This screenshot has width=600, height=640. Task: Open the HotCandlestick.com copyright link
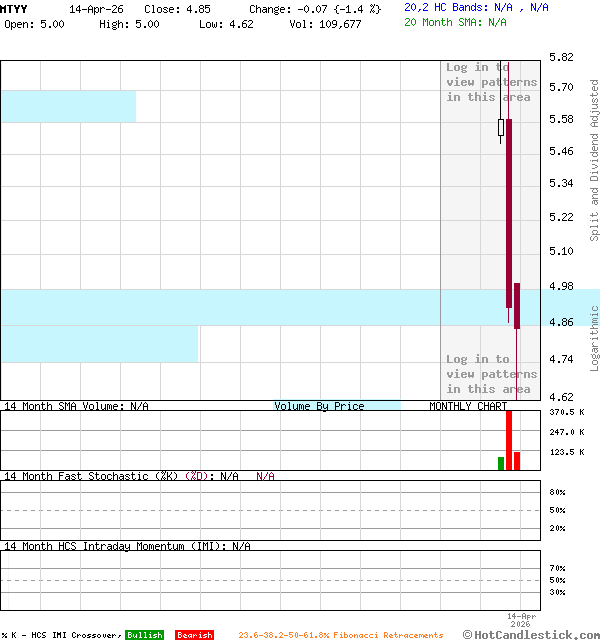[530, 634]
